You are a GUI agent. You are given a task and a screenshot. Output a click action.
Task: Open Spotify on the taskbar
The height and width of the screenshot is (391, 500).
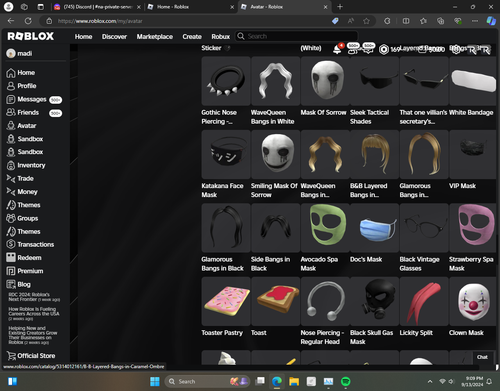(x=346, y=381)
